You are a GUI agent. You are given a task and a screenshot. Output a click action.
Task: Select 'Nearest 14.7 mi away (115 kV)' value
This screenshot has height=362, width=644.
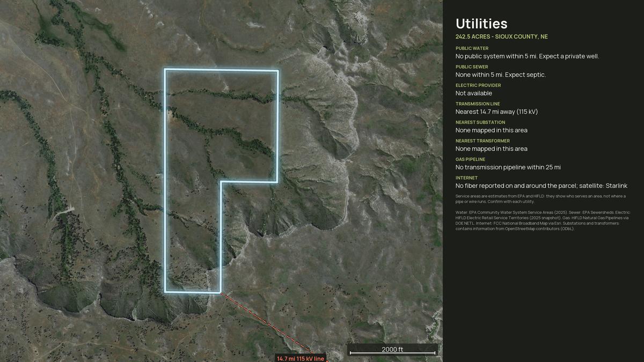(496, 112)
